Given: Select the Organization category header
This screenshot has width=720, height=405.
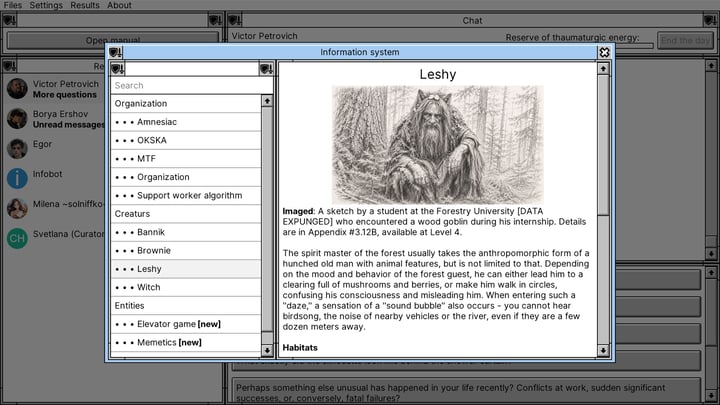Looking at the screenshot, I should click(186, 104).
